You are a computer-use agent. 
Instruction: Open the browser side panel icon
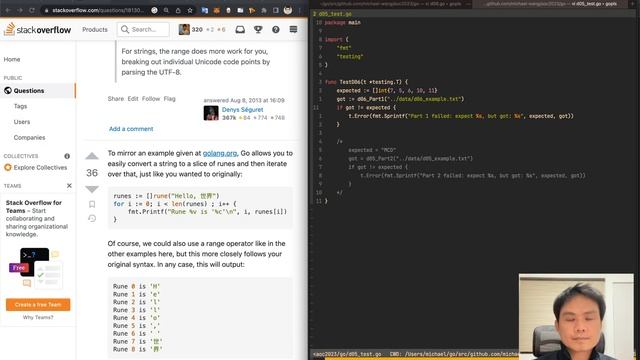276,10
